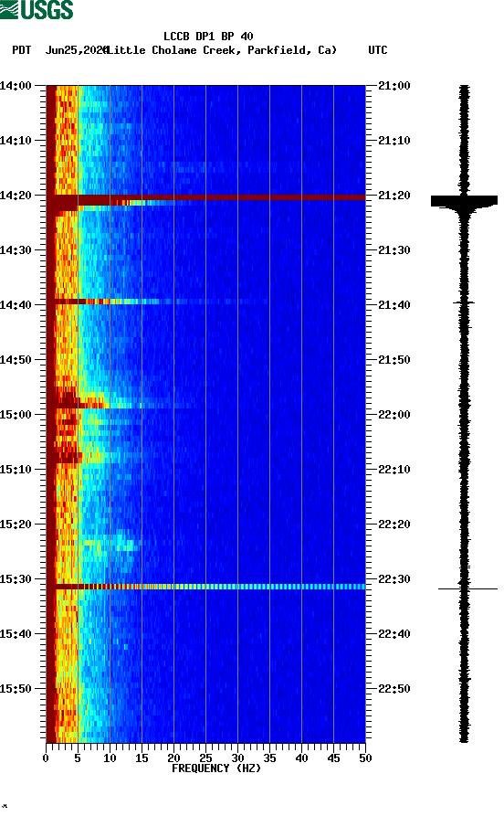Click the 25 Hz frequency axis label
The height and width of the screenshot is (816, 504).
[x=206, y=758]
